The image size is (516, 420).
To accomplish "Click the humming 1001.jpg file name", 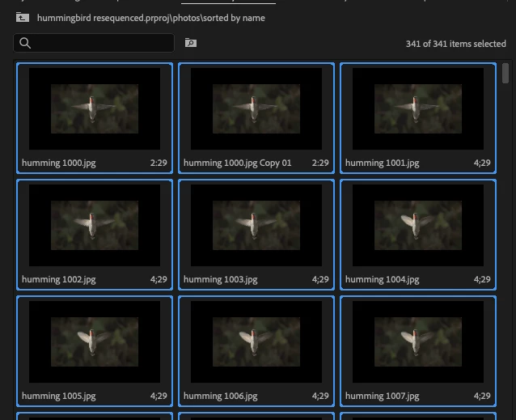I will pos(382,163).
